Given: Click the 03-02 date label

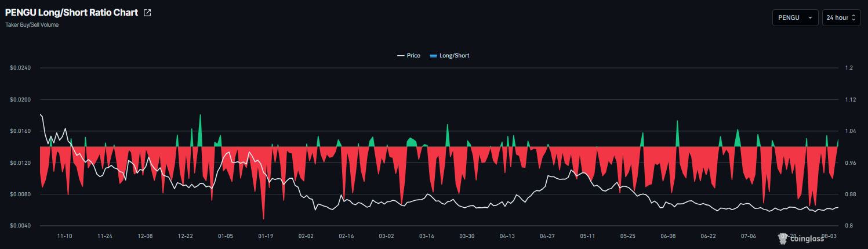Looking at the screenshot, I should tap(386, 236).
